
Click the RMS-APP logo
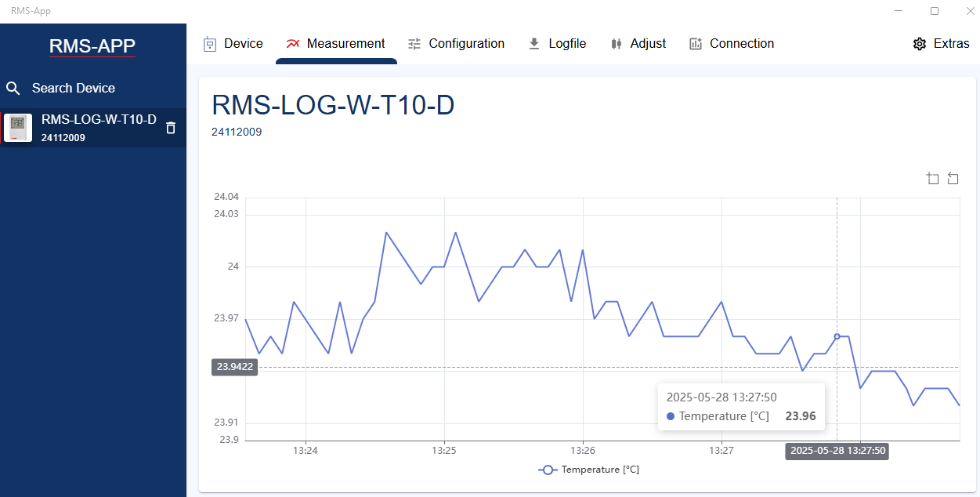(92, 46)
